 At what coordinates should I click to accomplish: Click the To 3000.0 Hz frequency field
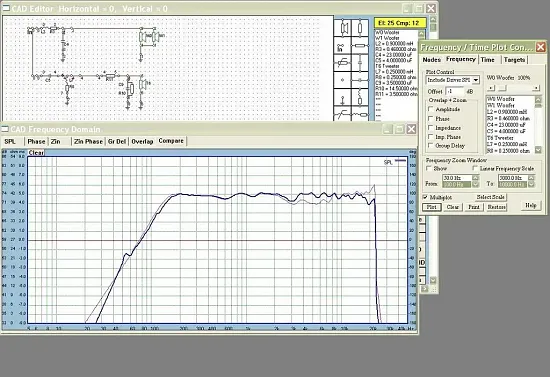tap(512, 178)
